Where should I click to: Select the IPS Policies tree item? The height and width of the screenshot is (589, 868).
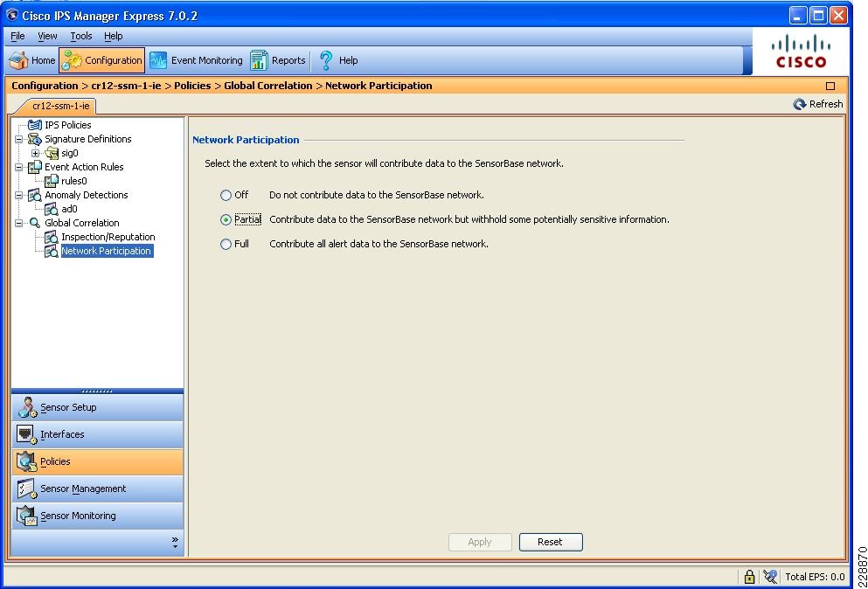68,125
